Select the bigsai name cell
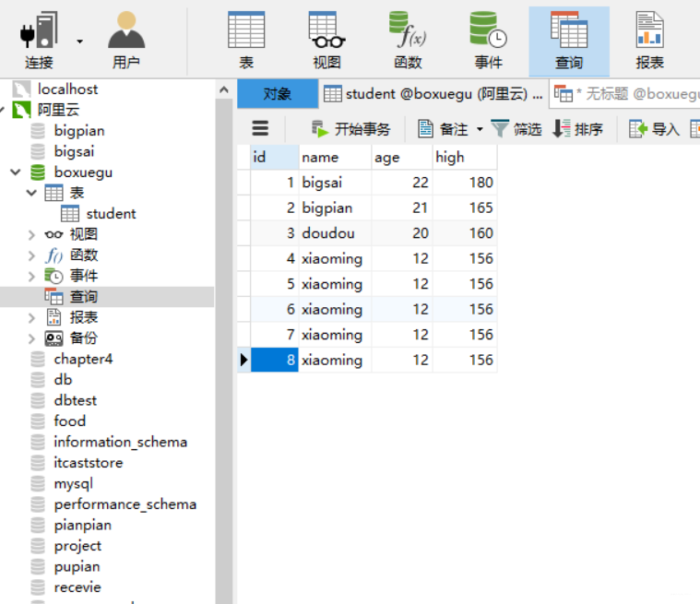Image resolution: width=700 pixels, height=604 pixels. pyautogui.click(x=335, y=183)
